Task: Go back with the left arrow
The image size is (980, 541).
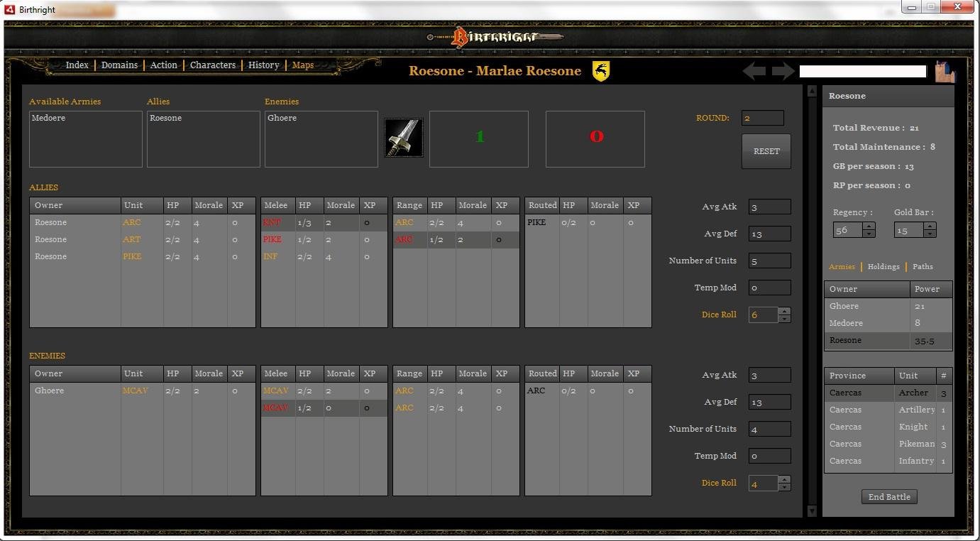Action: tap(754, 71)
